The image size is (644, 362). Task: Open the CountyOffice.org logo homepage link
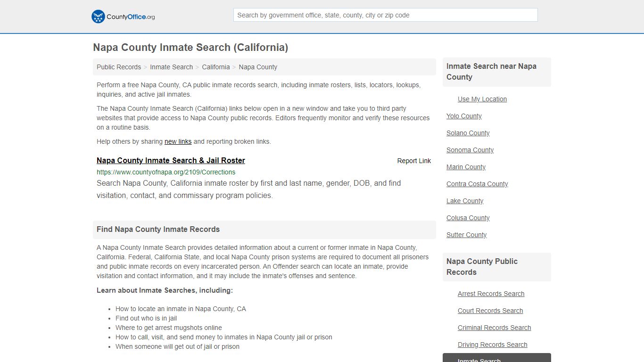123,16
